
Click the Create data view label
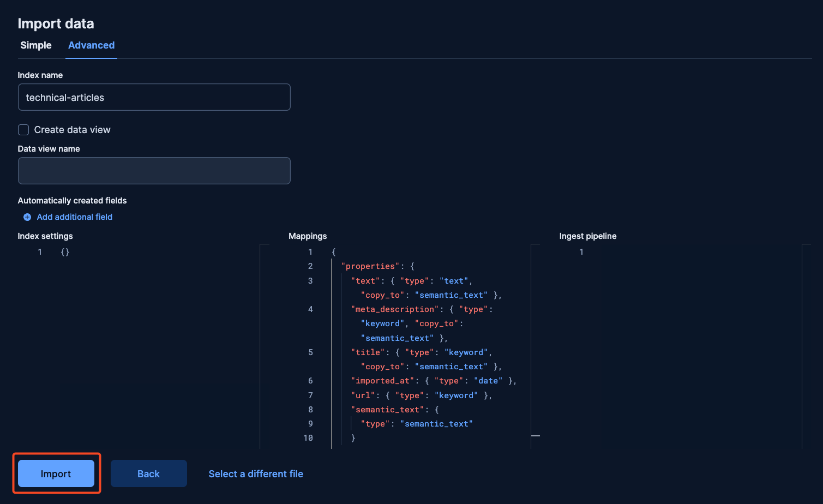(x=73, y=130)
